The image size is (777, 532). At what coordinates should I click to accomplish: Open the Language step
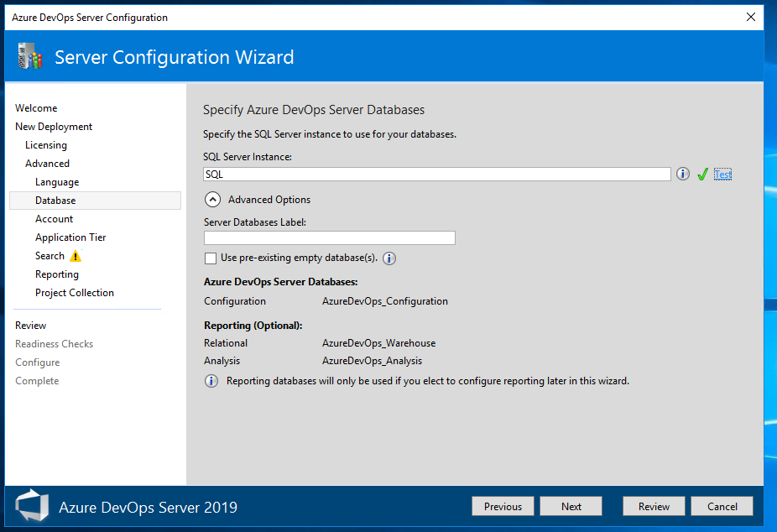[x=57, y=182]
